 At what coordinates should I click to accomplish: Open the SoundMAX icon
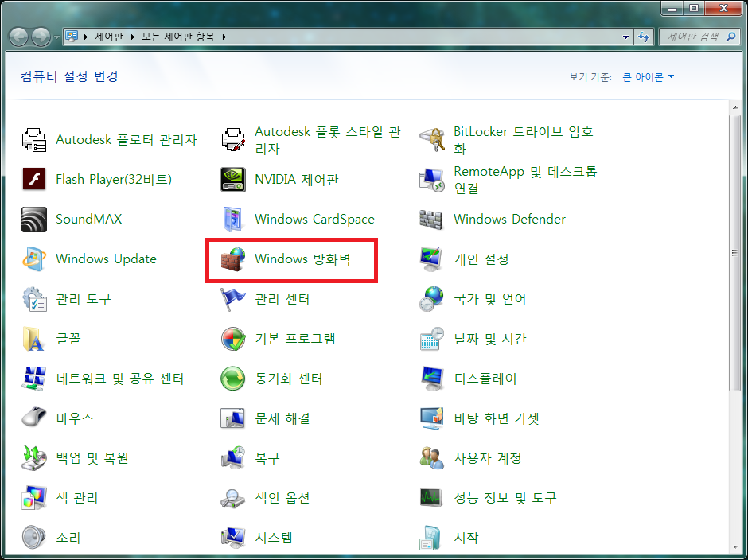point(34,220)
